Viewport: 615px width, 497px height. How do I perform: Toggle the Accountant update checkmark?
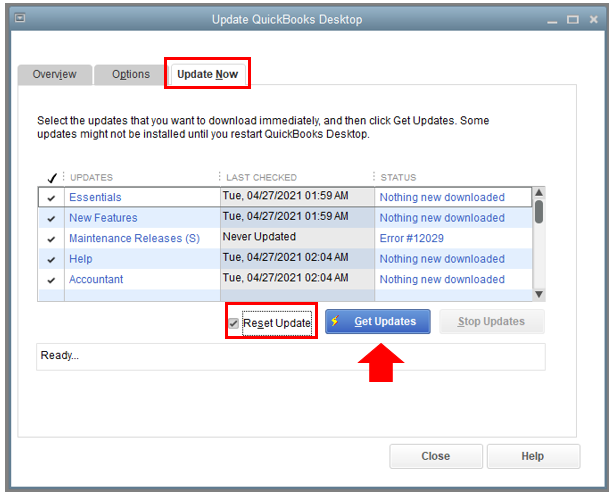(51, 280)
